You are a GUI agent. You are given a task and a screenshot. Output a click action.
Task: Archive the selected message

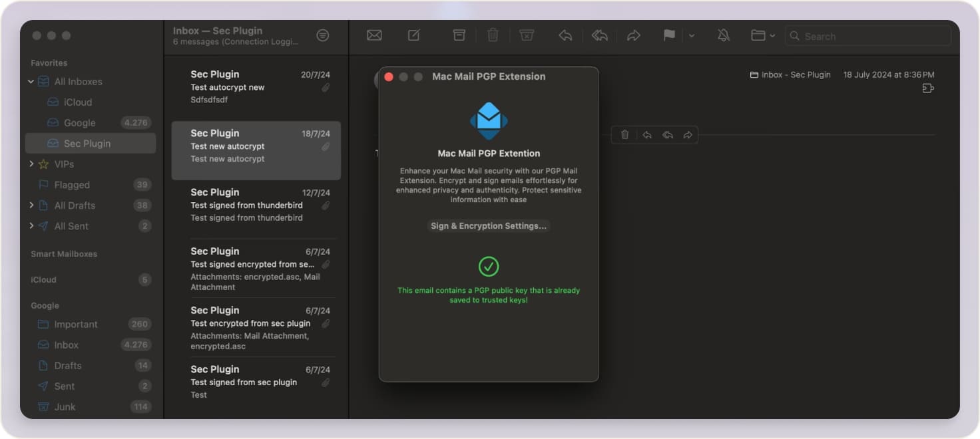pyautogui.click(x=459, y=35)
